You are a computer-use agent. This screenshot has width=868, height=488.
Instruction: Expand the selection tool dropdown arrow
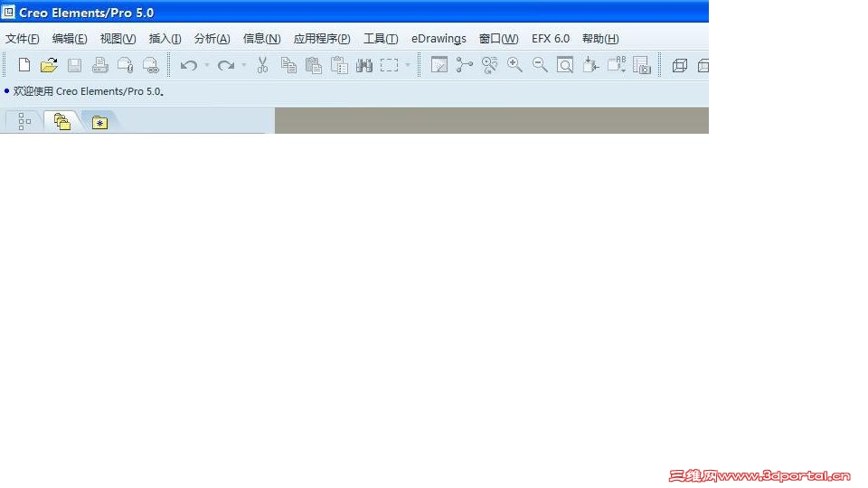click(408, 65)
